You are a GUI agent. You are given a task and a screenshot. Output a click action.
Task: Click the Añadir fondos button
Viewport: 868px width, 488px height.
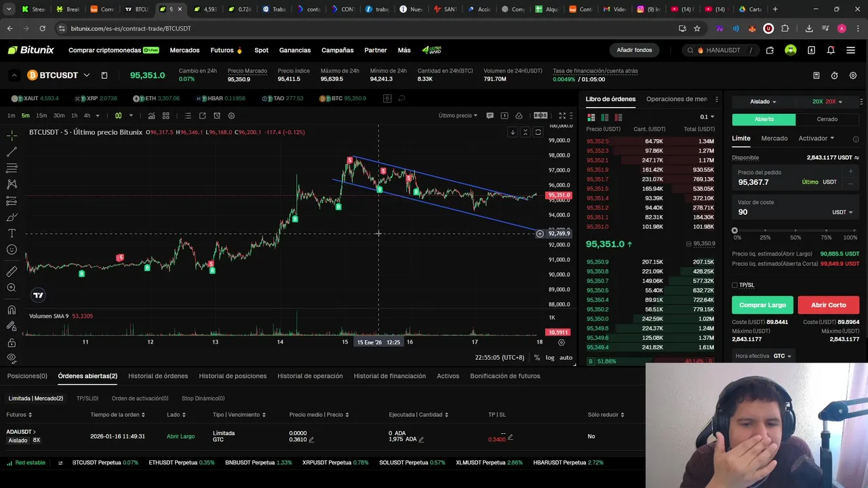point(634,50)
